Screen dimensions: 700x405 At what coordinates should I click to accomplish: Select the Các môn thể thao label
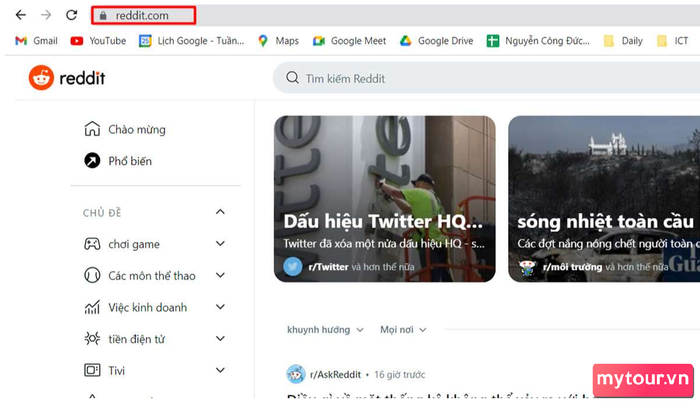click(152, 276)
